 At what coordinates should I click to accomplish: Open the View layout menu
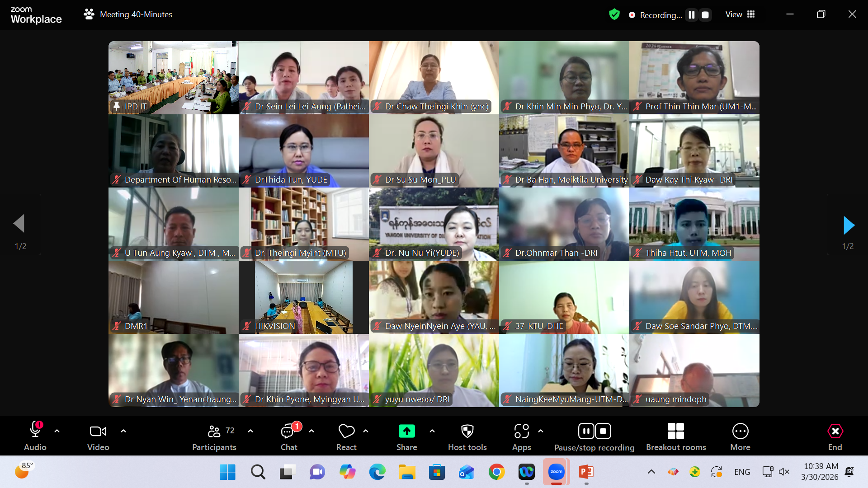pos(740,14)
